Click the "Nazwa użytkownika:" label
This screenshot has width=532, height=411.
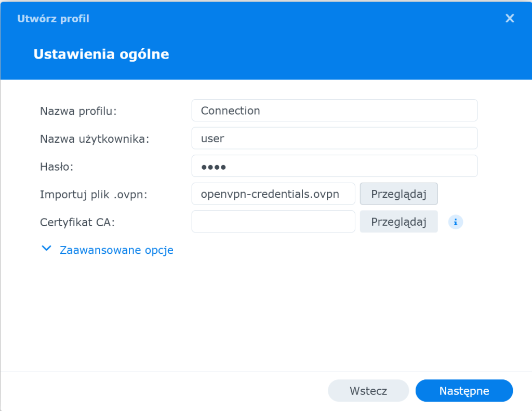click(x=95, y=139)
